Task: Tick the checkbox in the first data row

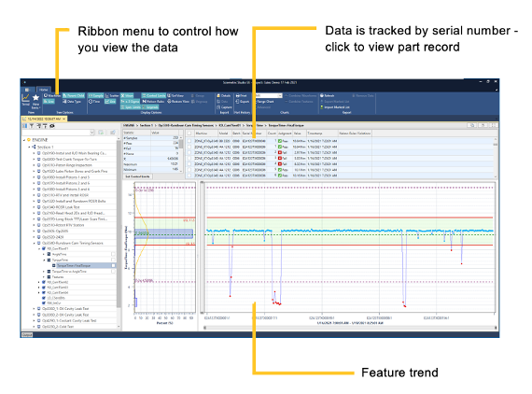Action: click(x=189, y=141)
